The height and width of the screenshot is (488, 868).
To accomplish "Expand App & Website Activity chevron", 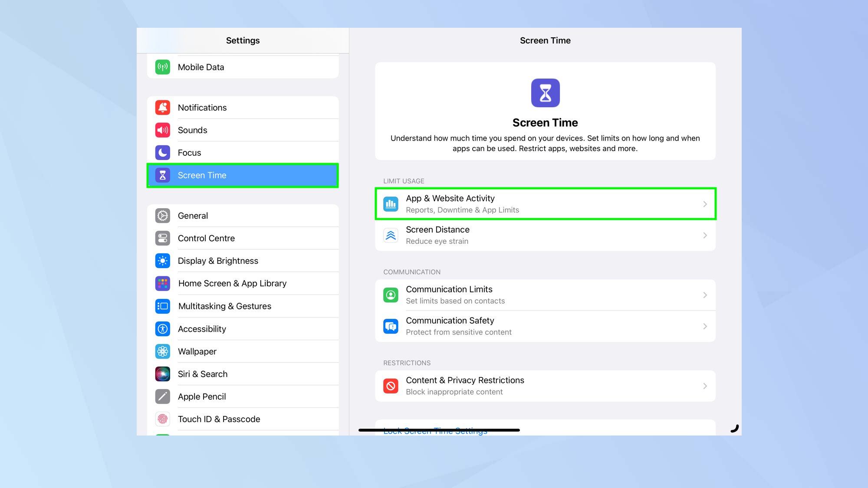I will point(705,204).
